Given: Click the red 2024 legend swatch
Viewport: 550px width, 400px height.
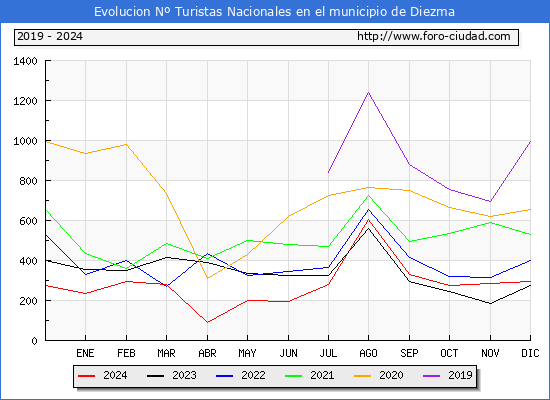Looking at the screenshot, I should tap(86, 376).
